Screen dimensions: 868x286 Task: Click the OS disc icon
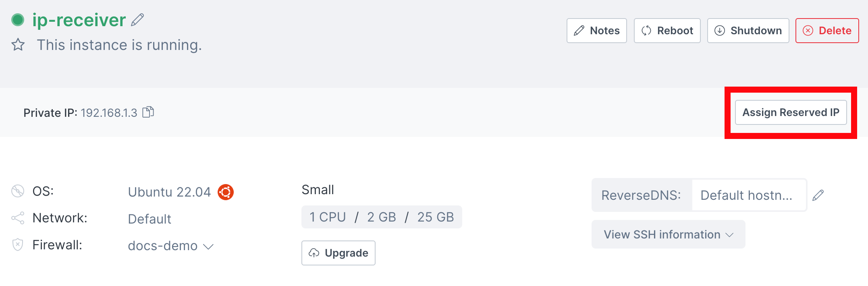coord(18,191)
